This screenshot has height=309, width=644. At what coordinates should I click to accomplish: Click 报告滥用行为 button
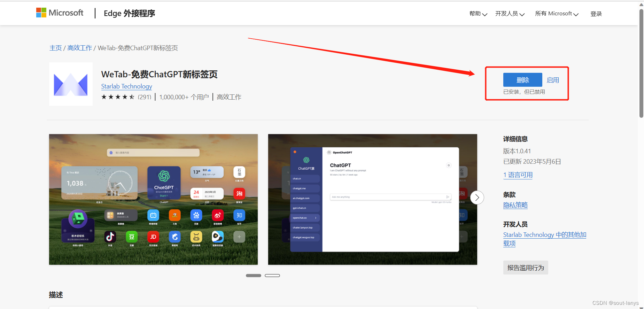click(x=526, y=268)
